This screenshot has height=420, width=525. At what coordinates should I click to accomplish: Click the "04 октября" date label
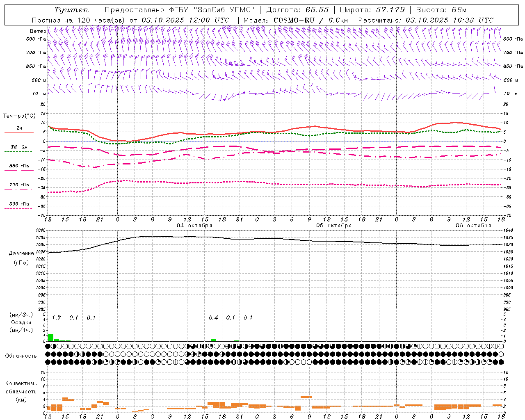pyautogui.click(x=194, y=226)
